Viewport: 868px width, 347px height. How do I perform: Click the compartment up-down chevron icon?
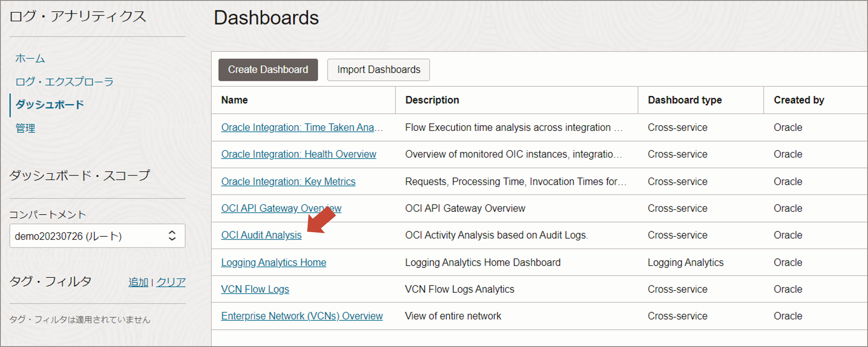pyautogui.click(x=172, y=235)
